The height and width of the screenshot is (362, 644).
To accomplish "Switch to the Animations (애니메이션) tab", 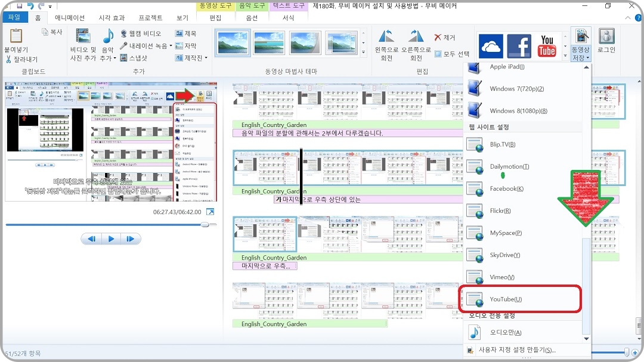I will pyautogui.click(x=69, y=18).
